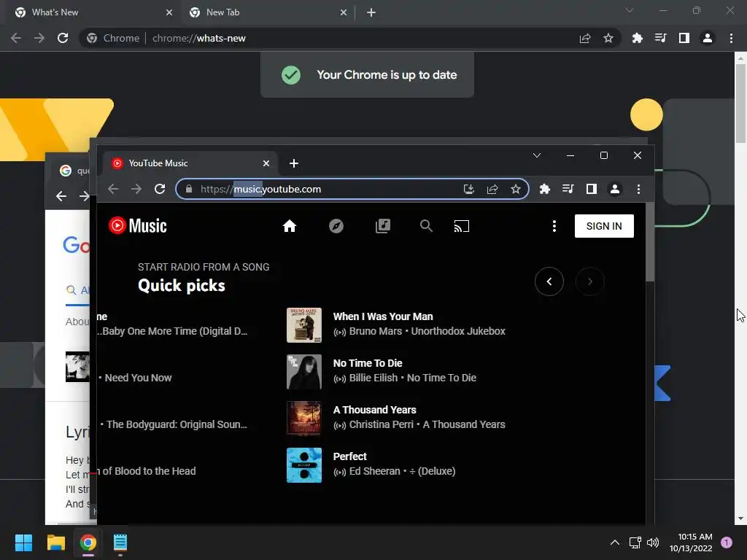This screenshot has height=560, width=747.
Task: Click the Need You Now text
Action: (x=138, y=378)
